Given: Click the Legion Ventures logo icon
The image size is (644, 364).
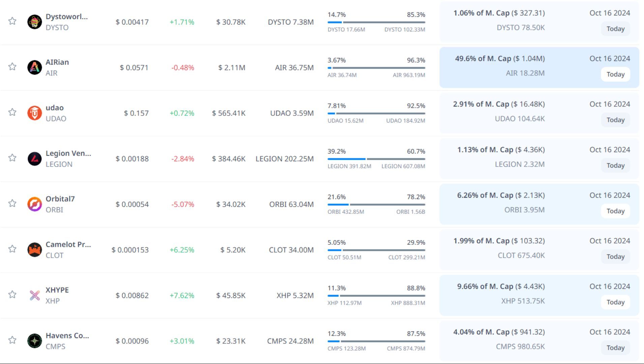Looking at the screenshot, I should point(34,159).
